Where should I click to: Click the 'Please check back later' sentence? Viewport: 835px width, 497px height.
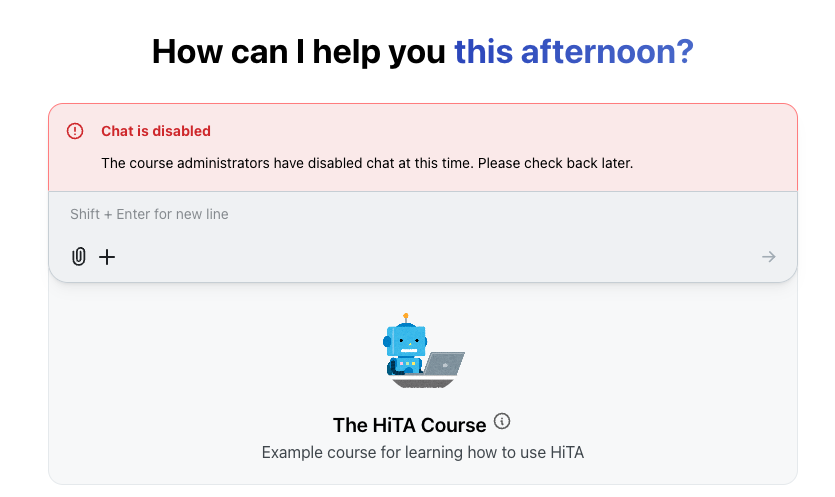click(x=555, y=163)
